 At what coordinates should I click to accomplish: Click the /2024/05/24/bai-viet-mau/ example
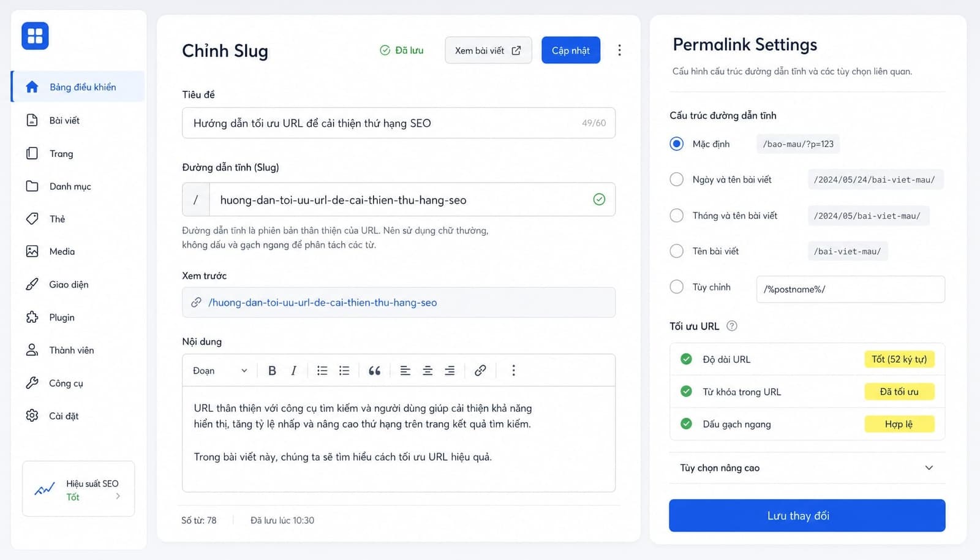(x=875, y=180)
